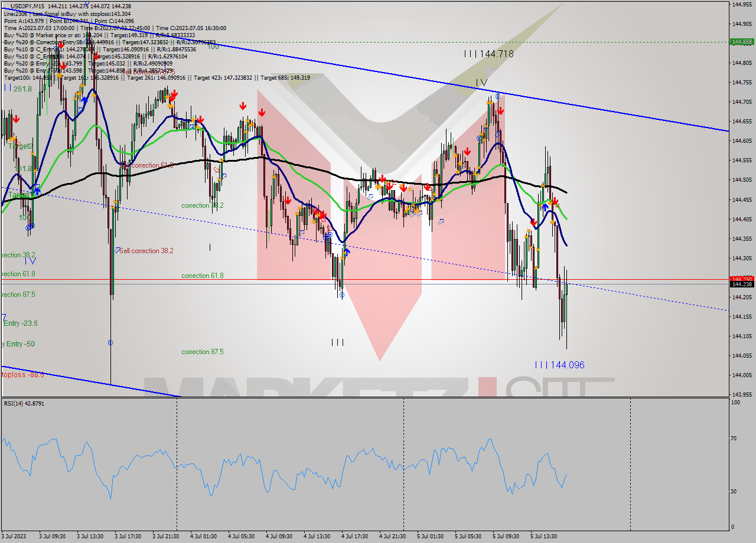The image size is (756, 543).
Task: Click the red sell arrow above the IV marker
Action: pyautogui.click(x=501, y=110)
